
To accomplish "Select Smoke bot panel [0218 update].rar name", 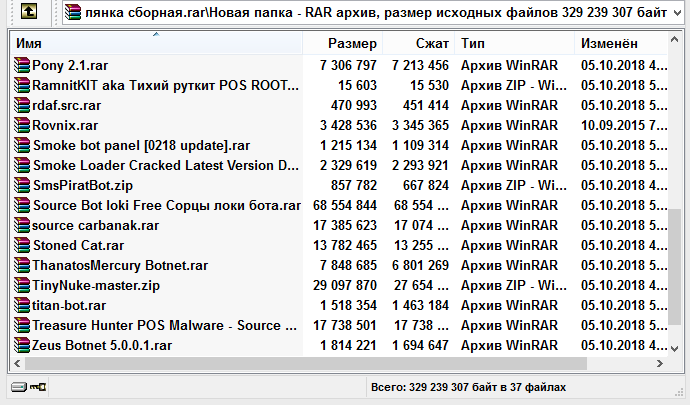I will (x=141, y=145).
